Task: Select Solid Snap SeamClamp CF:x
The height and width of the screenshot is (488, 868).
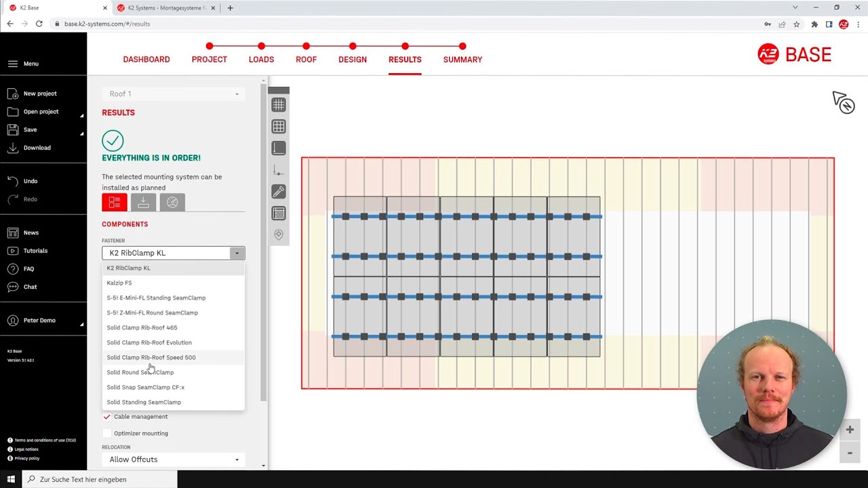Action: coord(173,387)
